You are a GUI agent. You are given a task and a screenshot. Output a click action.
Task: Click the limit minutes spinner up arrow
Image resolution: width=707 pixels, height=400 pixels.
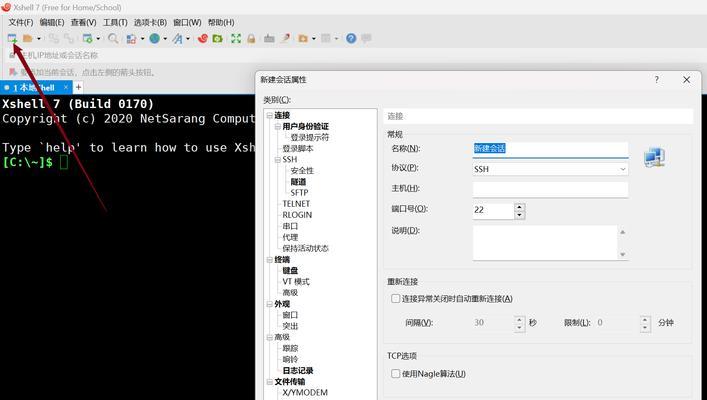point(645,319)
